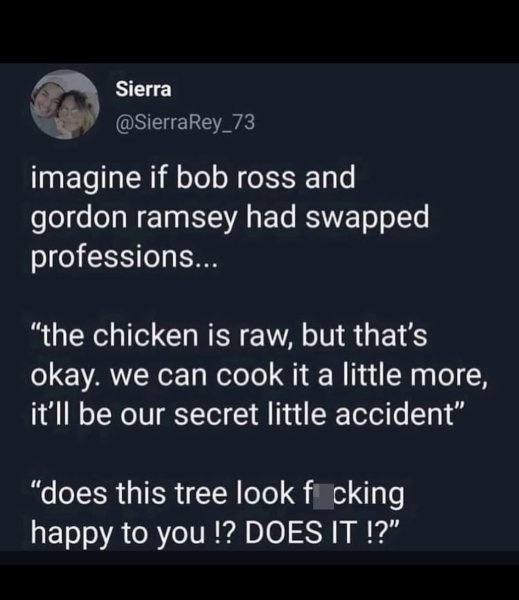The height and width of the screenshot is (600, 519).
Task: Select the word "imagine" in the tweet
Action: (x=85, y=179)
